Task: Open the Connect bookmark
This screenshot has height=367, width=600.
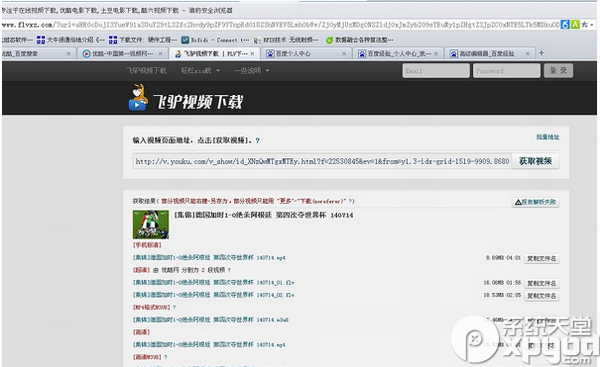Action: 215,40
